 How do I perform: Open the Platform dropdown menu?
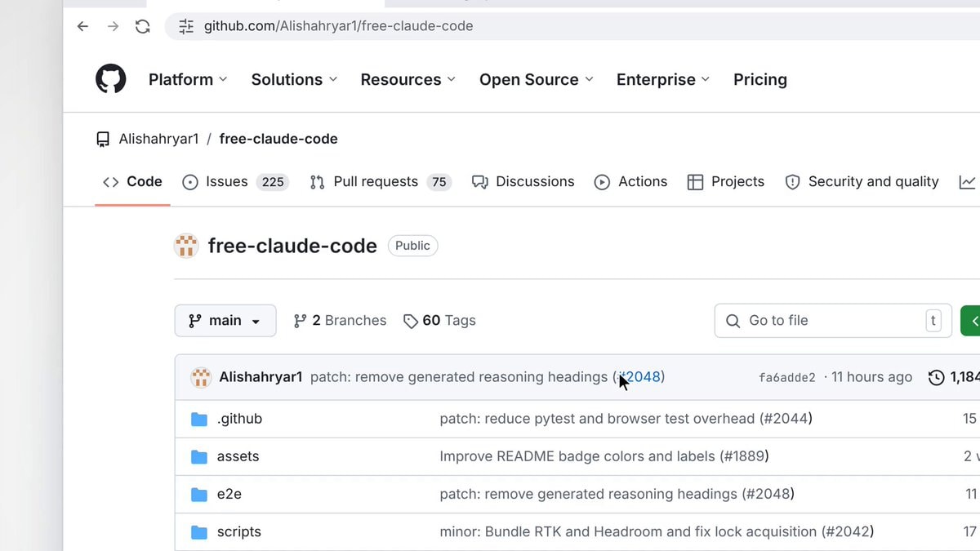tap(188, 79)
